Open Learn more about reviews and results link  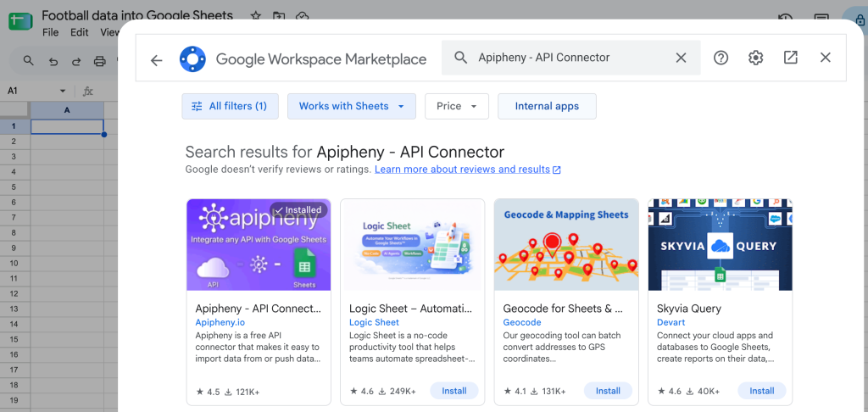tap(468, 170)
